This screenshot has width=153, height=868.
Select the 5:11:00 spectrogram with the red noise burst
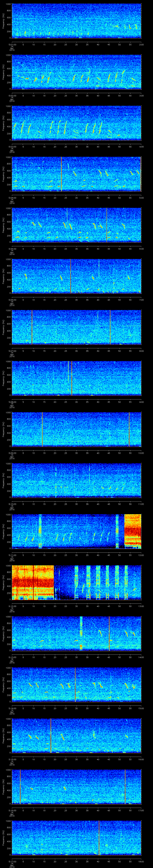click(x=76, y=531)
